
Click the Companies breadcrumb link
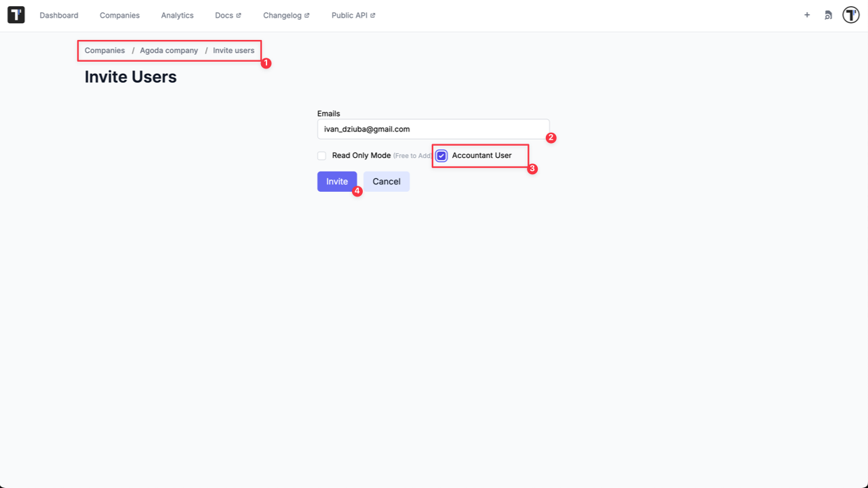(104, 50)
